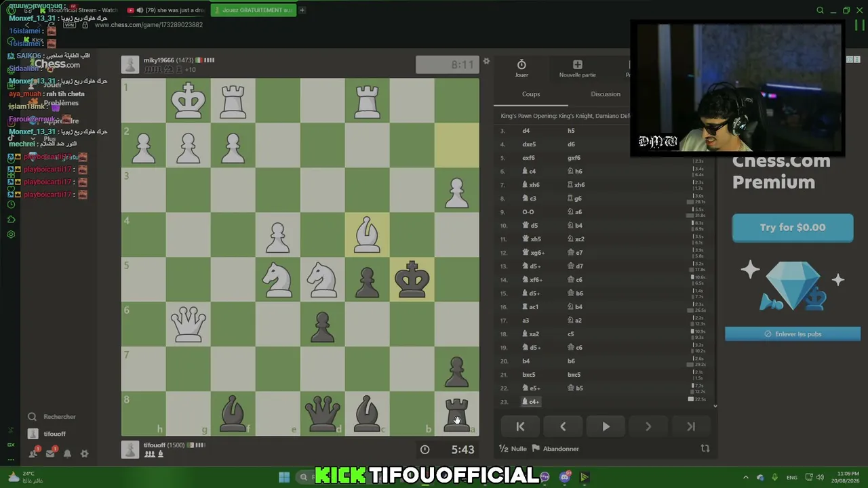Click move O-O in row 9
The width and height of the screenshot is (868, 488).
528,212
